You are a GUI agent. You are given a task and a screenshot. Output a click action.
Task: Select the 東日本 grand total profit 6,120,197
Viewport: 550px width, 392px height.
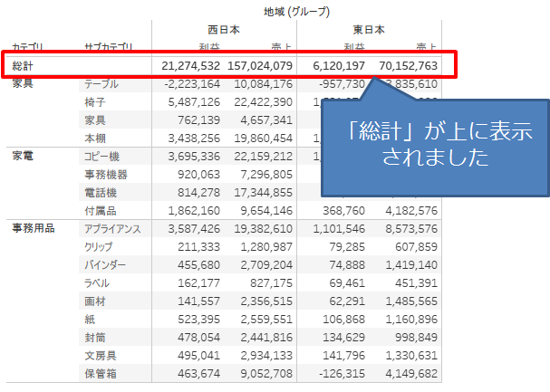point(338,66)
